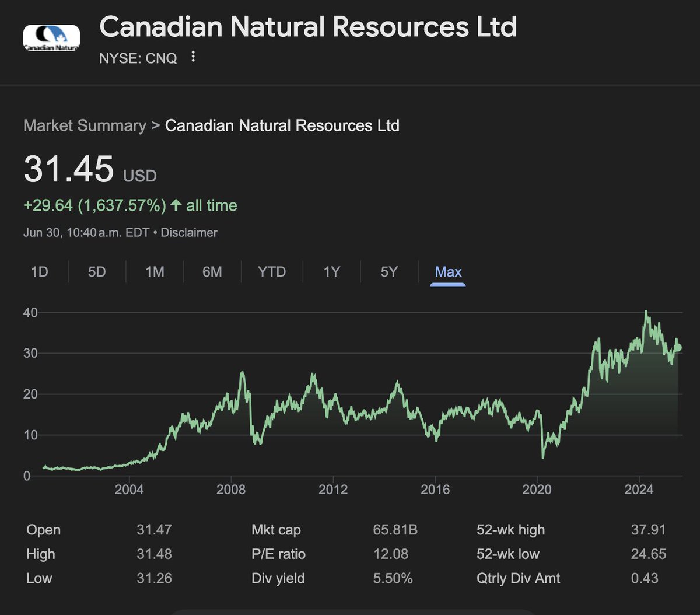Switch to the 6M range tab

(x=212, y=272)
